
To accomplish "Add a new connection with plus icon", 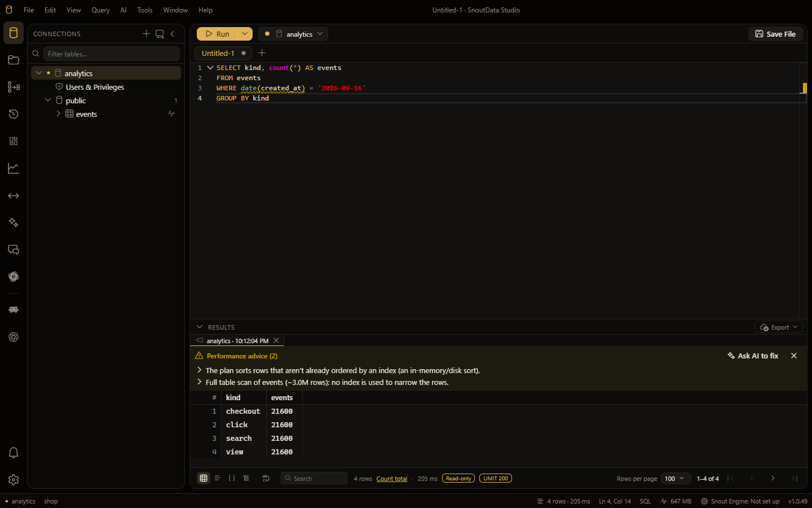I will [146, 34].
